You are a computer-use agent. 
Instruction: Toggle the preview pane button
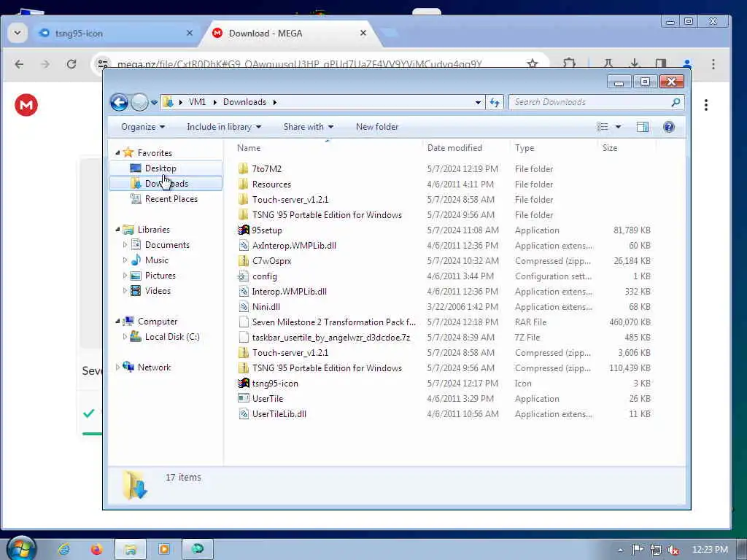pos(643,127)
